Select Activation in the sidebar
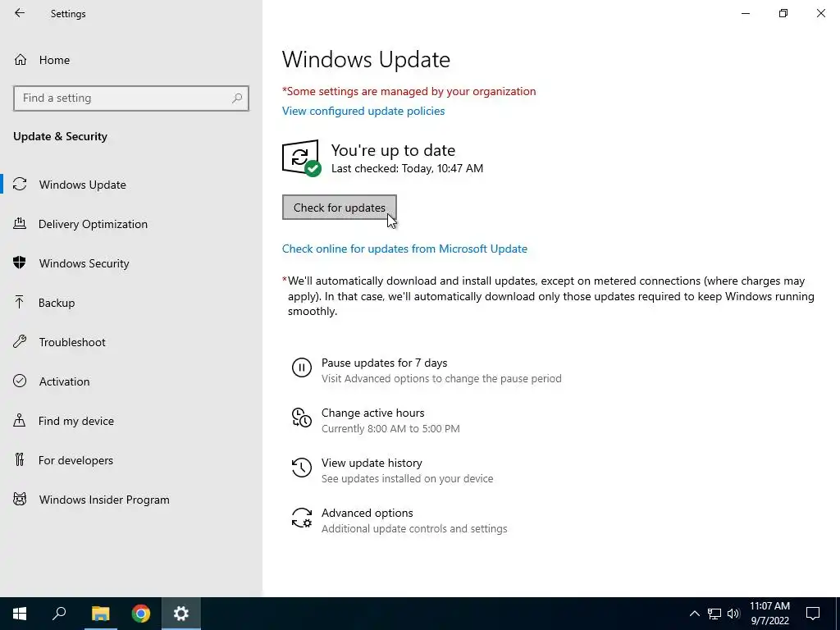Image resolution: width=840 pixels, height=630 pixels. tap(131, 381)
